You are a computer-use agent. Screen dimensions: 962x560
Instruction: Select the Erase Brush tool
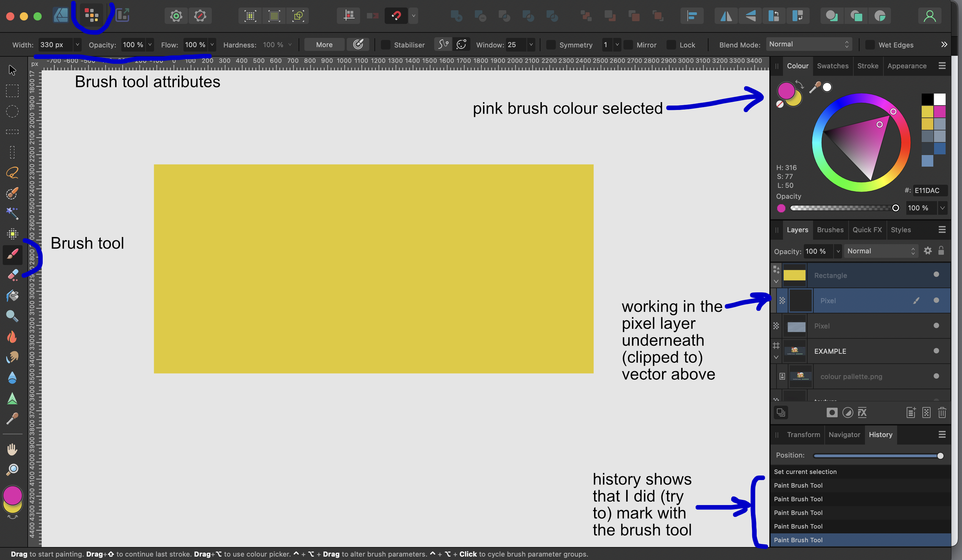[x=12, y=275]
